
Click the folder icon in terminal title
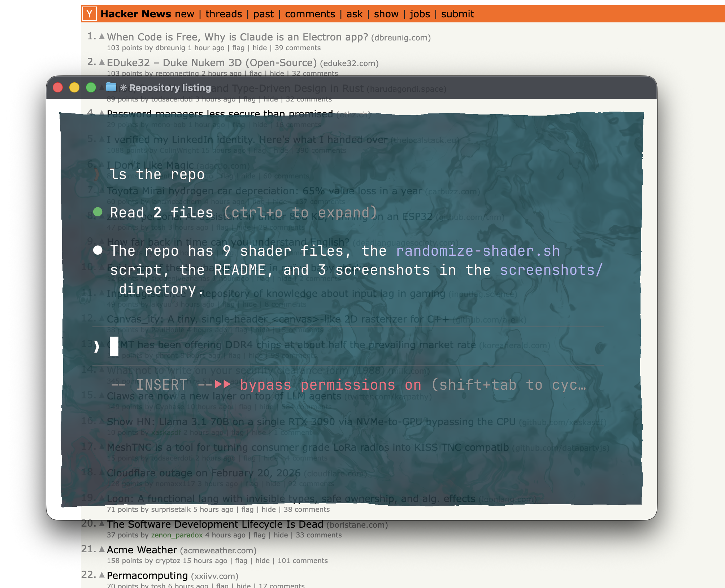coord(111,87)
